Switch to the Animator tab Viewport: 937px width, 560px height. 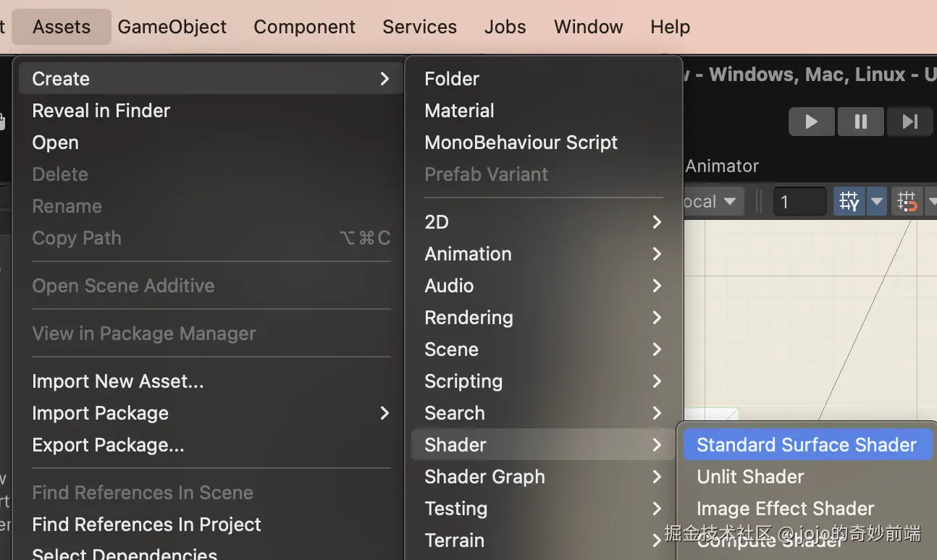click(x=722, y=166)
